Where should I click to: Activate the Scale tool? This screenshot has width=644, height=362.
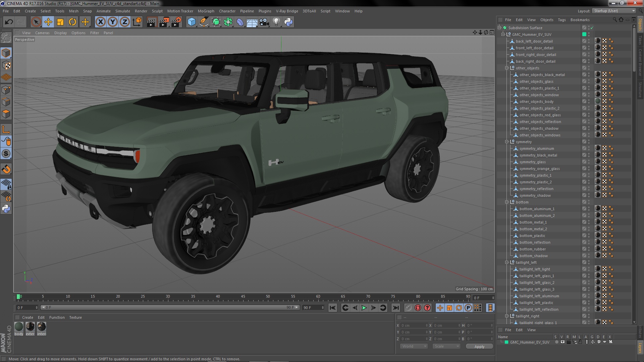pyautogui.click(x=60, y=22)
